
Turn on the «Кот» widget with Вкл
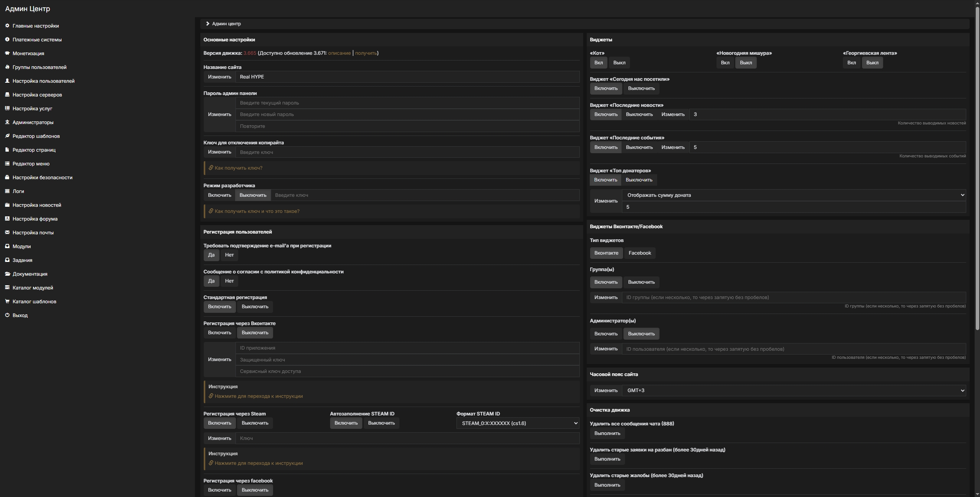pos(598,63)
